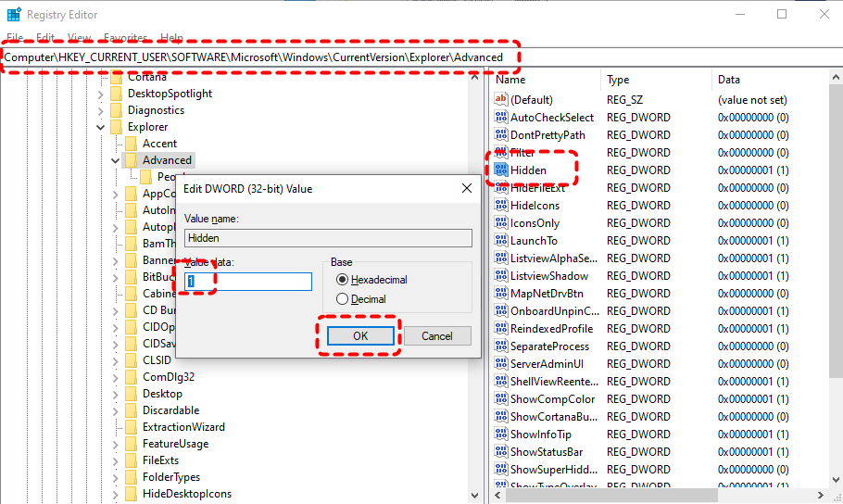This screenshot has height=504, width=843.
Task: Select the Hidden registry value icon
Action: tap(501, 170)
